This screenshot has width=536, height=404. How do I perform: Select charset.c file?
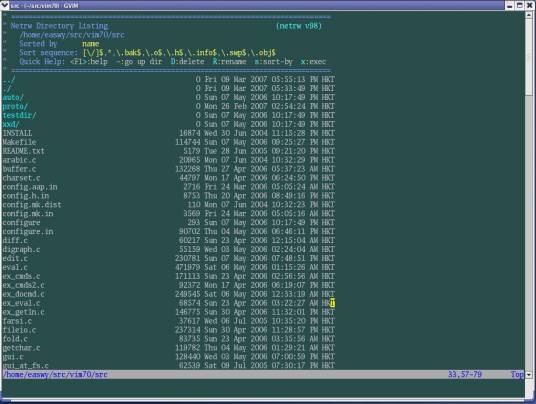tap(21, 178)
